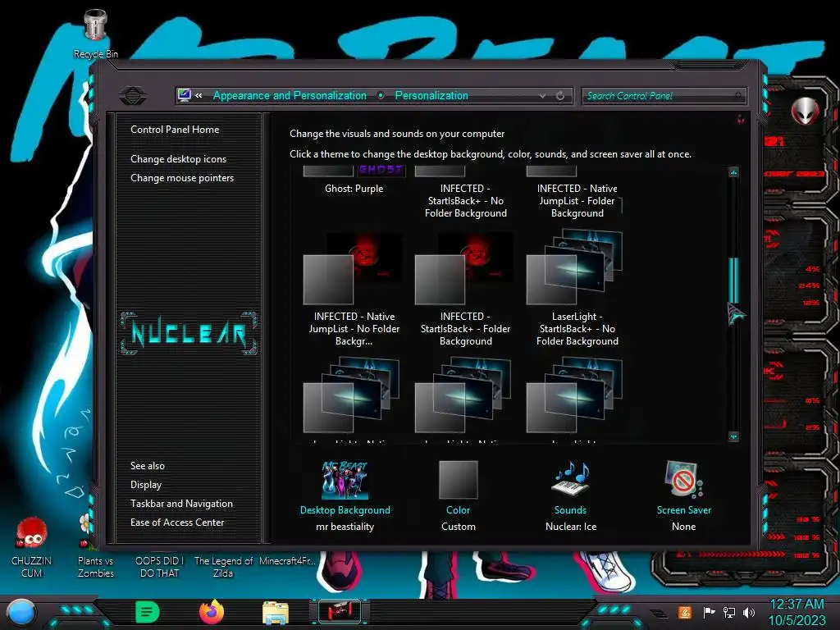Click the Custom color value text
Viewport: 840px width, 630px height.
[458, 527]
